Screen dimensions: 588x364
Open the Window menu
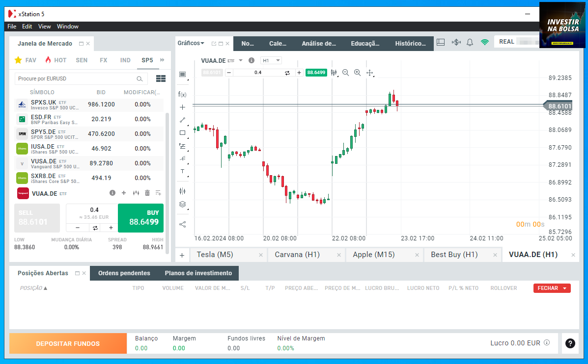point(67,26)
